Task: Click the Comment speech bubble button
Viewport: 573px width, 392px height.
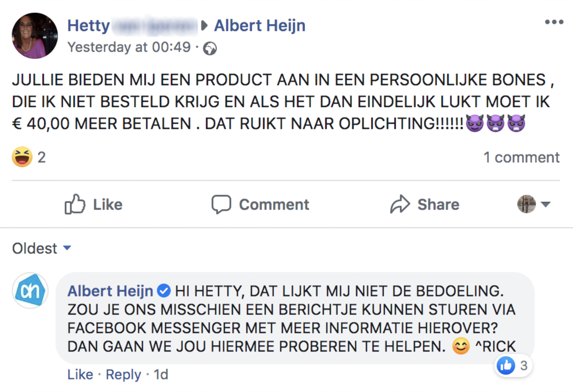Action: click(x=260, y=205)
